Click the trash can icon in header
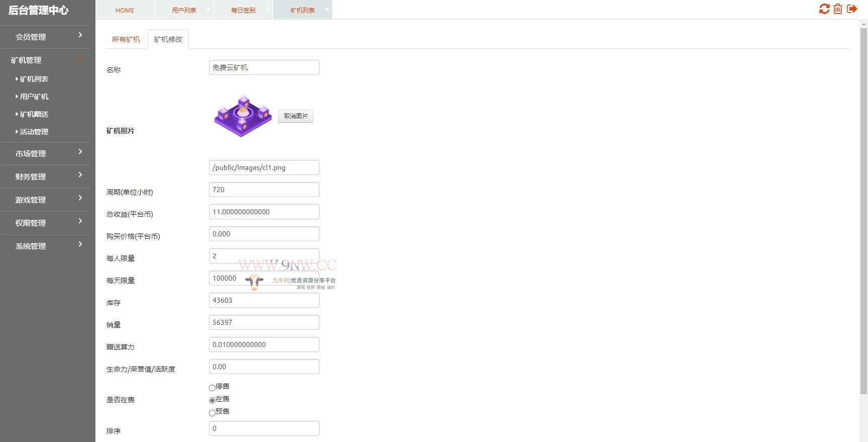Image resolution: width=868 pixels, height=442 pixels. point(838,9)
